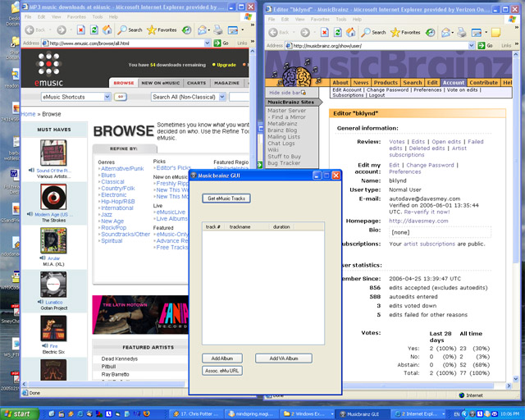Click Stop icon in eMusic browser toolbar
Viewport: 525px width, 420px height.
(x=80, y=30)
